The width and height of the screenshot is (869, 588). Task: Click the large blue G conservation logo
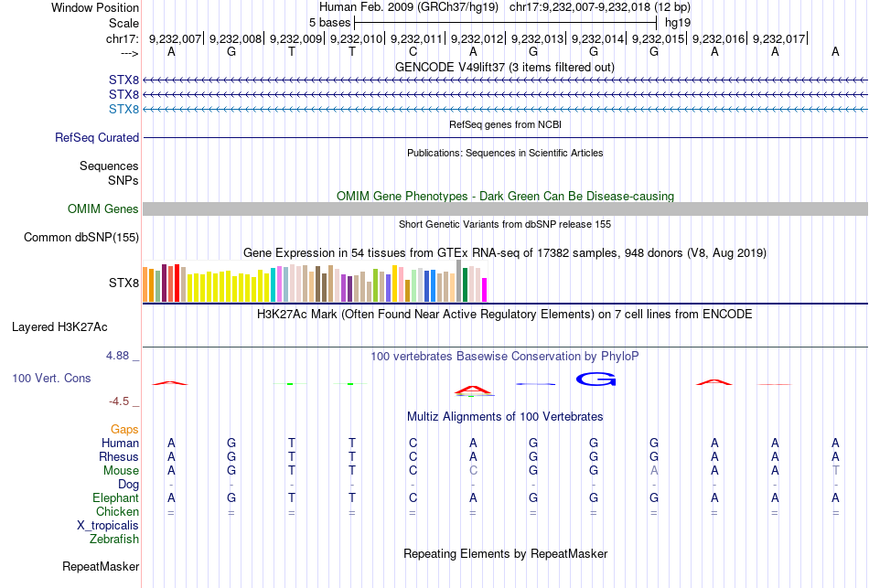(595, 380)
